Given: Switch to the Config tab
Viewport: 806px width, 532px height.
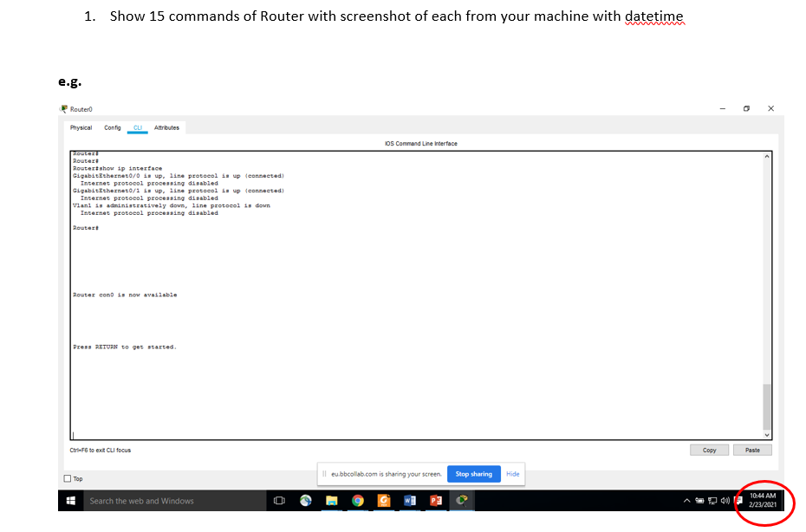Looking at the screenshot, I should pyautogui.click(x=112, y=127).
